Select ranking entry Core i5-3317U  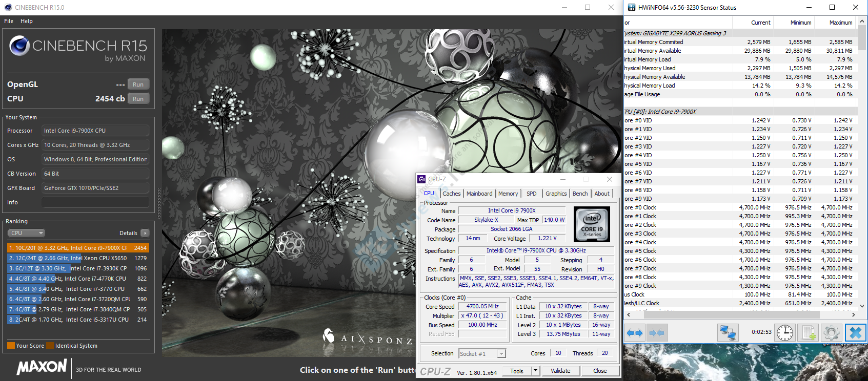click(x=78, y=320)
